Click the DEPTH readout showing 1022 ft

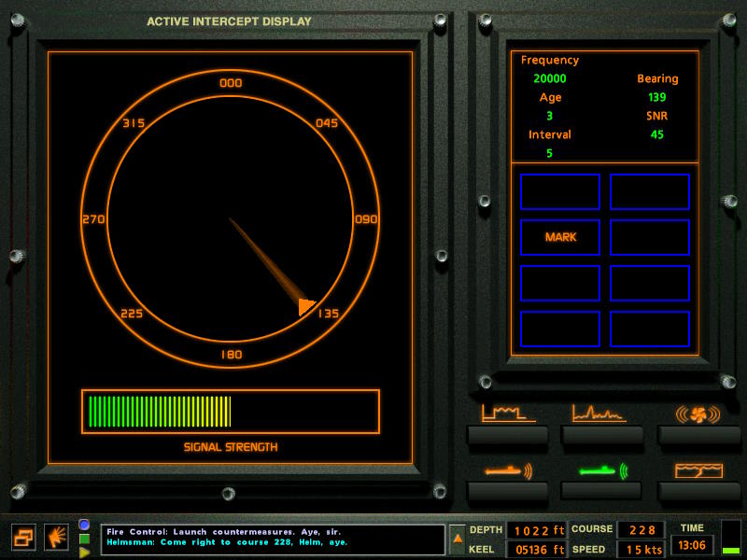[x=536, y=529]
